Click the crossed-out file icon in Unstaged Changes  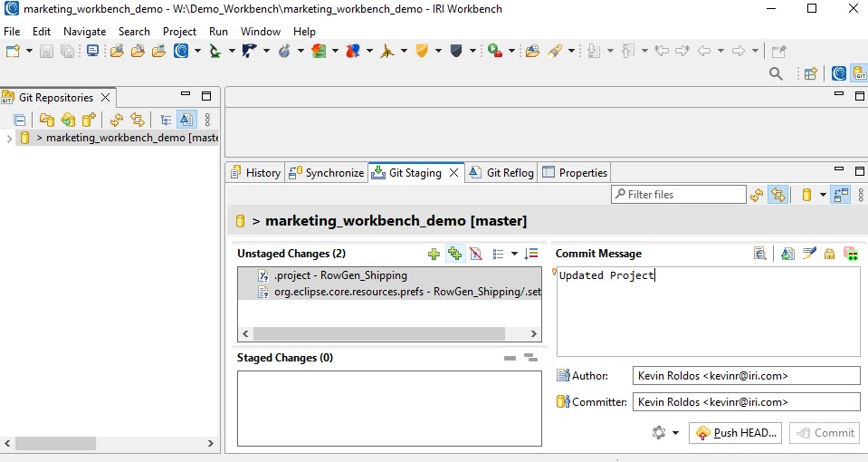(x=475, y=254)
